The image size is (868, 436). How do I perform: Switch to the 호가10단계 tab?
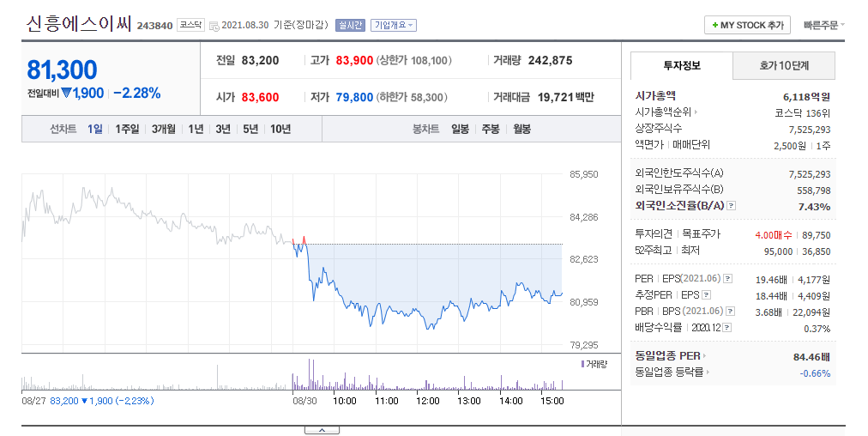click(784, 65)
